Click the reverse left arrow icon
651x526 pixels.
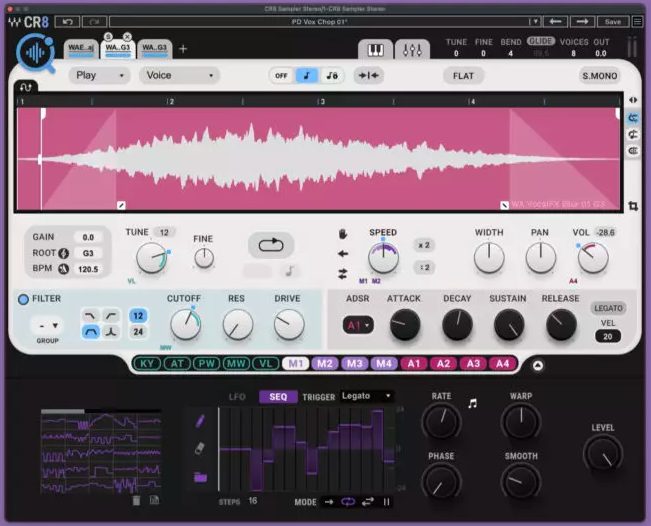point(343,254)
